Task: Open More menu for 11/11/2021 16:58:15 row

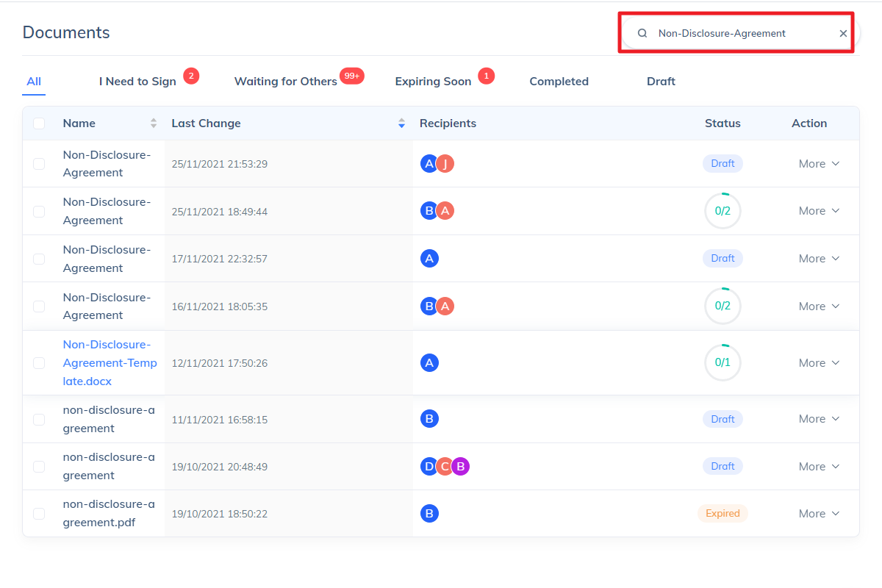Action: coord(819,419)
